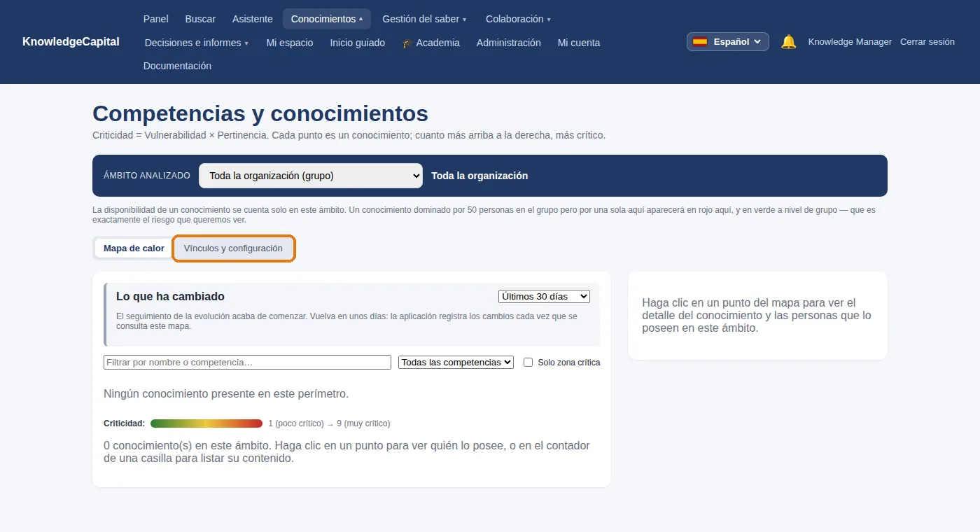Open the Documentación link
980x532 pixels.
tap(177, 66)
